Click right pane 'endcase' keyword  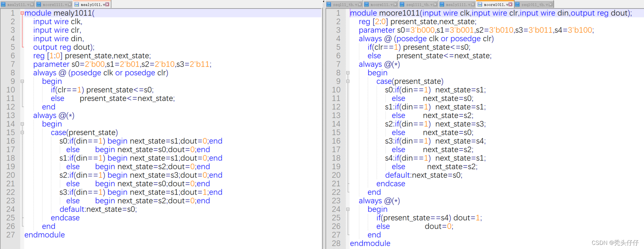click(x=391, y=184)
